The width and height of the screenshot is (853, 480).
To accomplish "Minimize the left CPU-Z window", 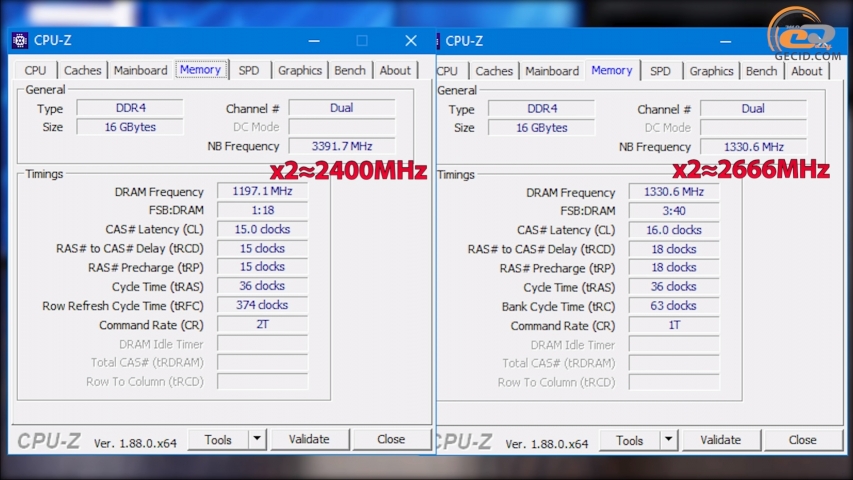I will point(314,41).
